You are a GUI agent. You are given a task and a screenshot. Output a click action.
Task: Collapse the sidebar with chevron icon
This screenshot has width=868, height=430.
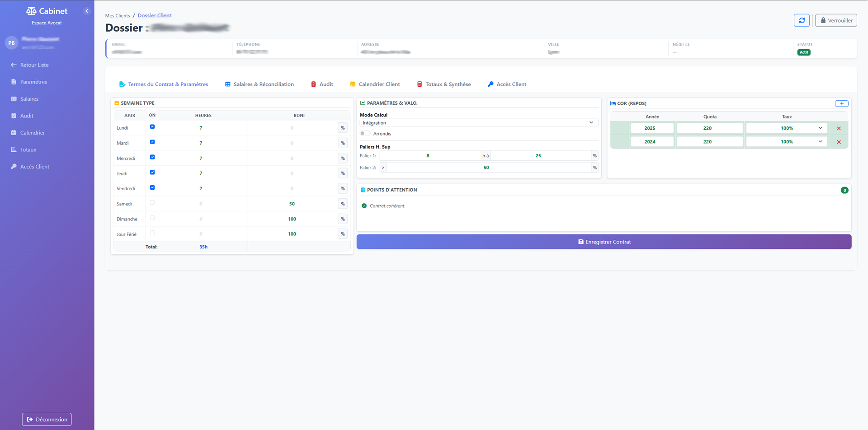point(87,11)
